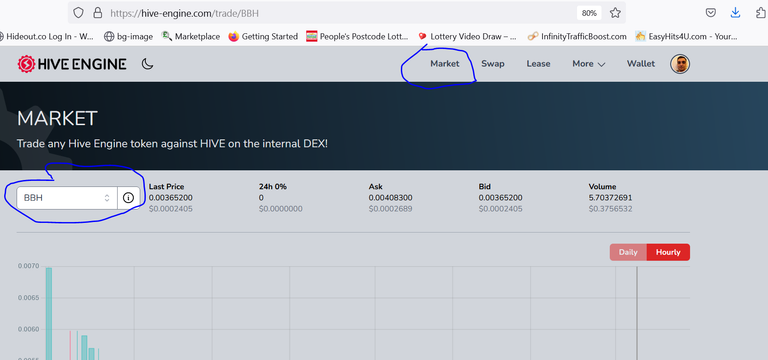This screenshot has height=360, width=768.
Task: Open the Swap page
Action: (493, 64)
